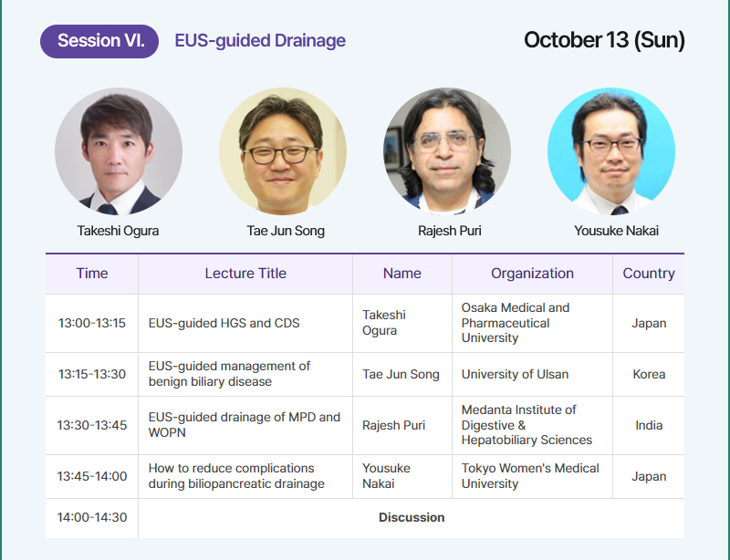
Task: Click Tokyo Women's Medical University cell
Action: 530,476
